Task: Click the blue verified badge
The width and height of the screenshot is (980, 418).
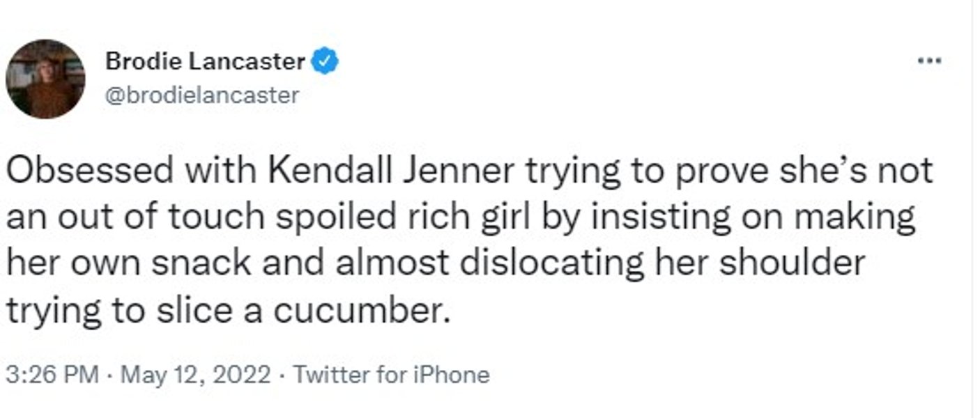Action: pyautogui.click(x=325, y=62)
